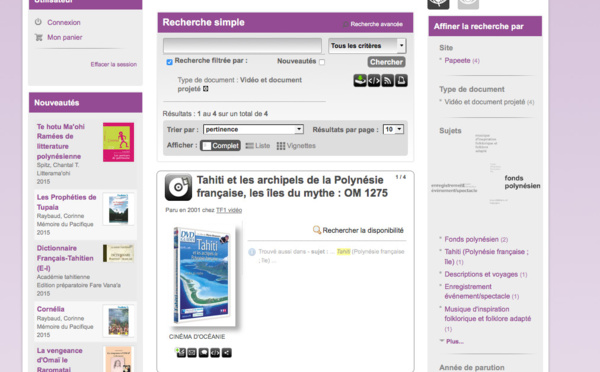Image resolution: width=600 pixels, height=372 pixels.
Task: Click the Chercher button
Action: (386, 62)
